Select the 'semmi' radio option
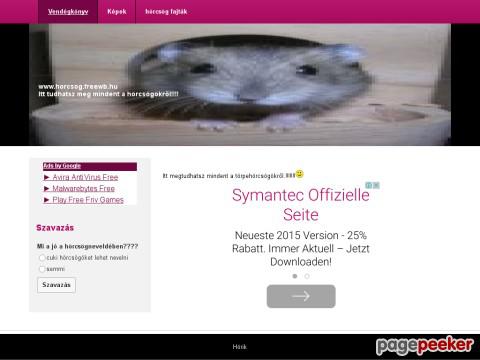Image resolution: width=480 pixels, height=360 pixels. coord(42,269)
